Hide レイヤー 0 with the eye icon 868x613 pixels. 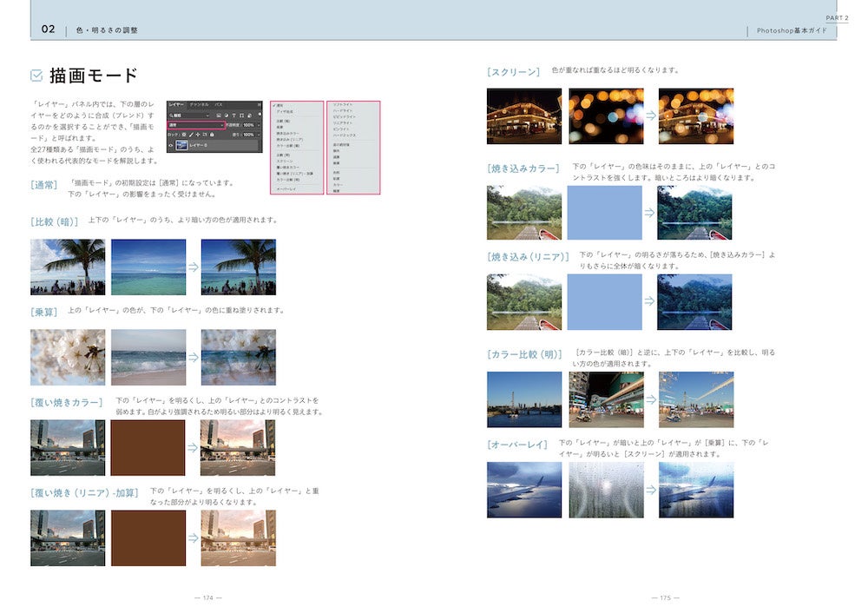[x=170, y=146]
